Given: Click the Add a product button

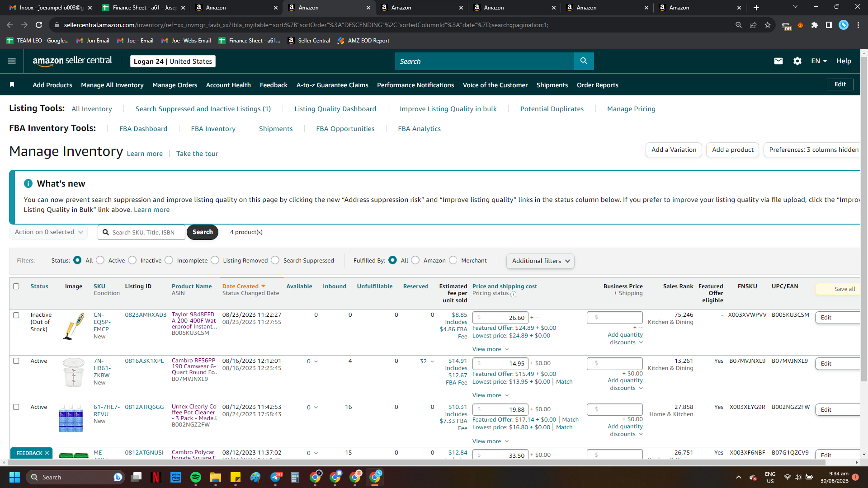Looking at the screenshot, I should click(x=733, y=150).
